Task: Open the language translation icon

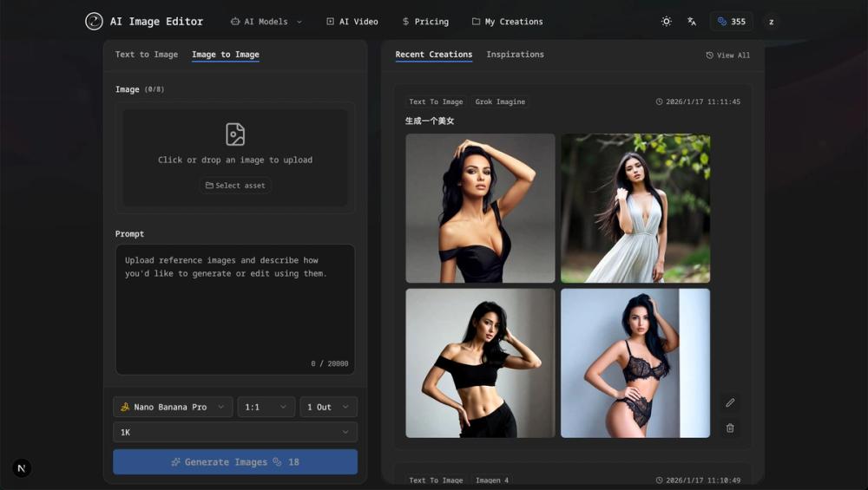Action: 692,22
